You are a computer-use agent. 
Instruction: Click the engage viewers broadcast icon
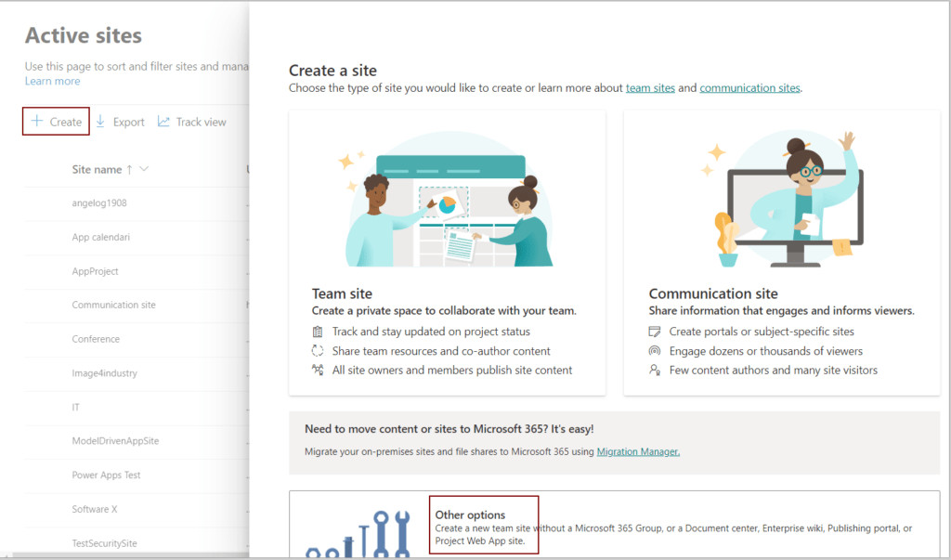(x=655, y=351)
